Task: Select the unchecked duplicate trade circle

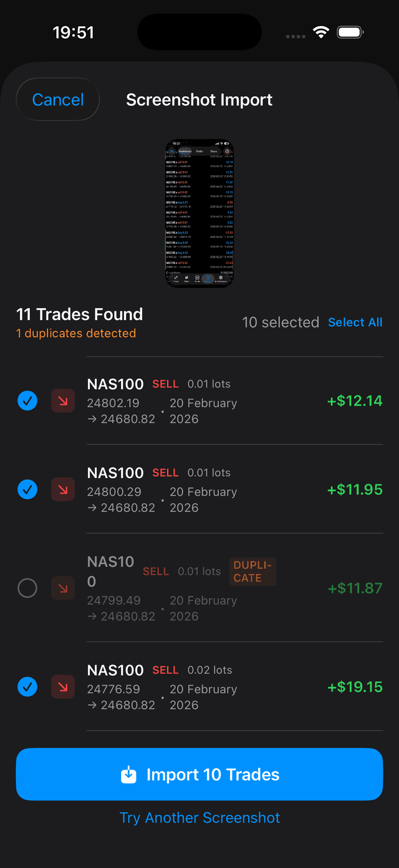Action: point(27,588)
